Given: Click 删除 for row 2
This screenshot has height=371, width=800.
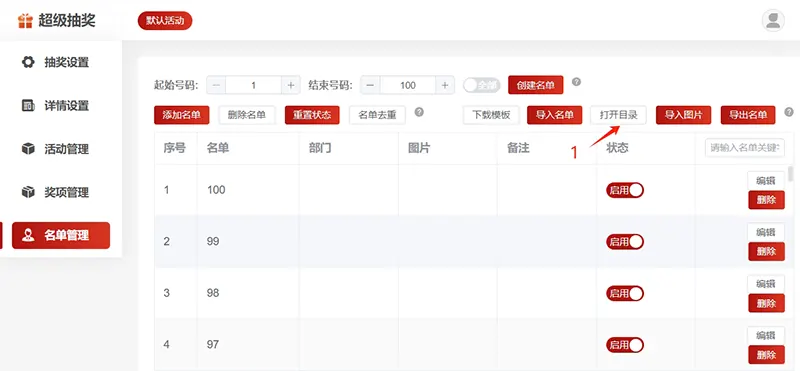Looking at the screenshot, I should click(x=766, y=252).
